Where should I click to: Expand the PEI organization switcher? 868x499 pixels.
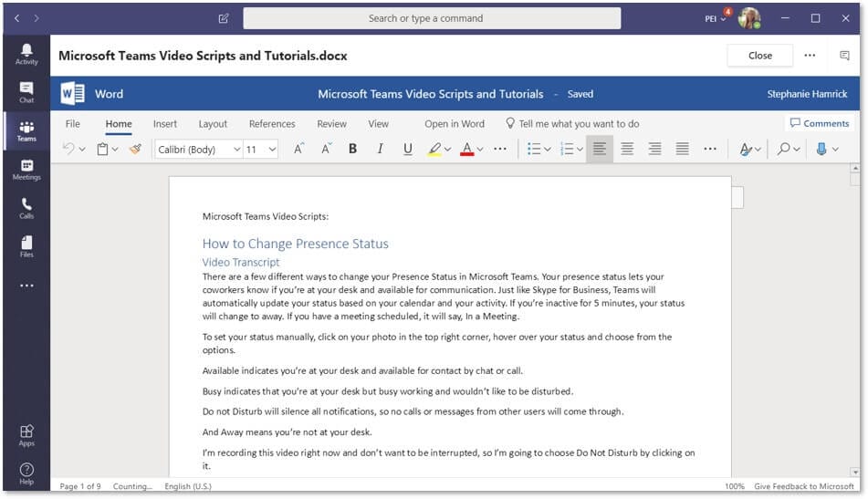716,19
